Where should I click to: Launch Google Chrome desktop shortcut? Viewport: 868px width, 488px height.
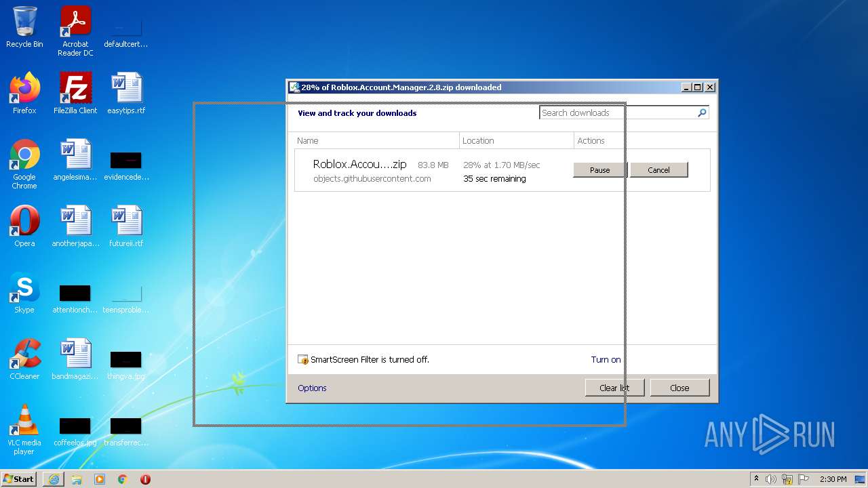coord(24,164)
